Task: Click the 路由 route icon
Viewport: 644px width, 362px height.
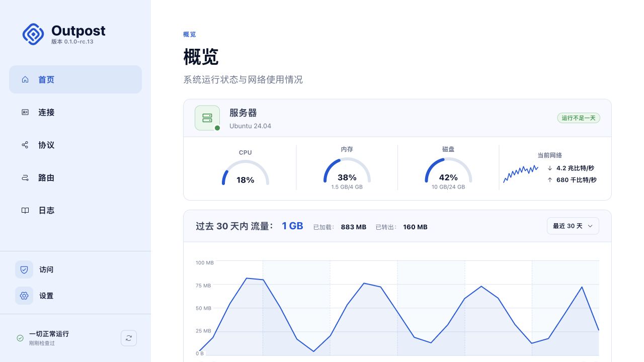Action: pyautogui.click(x=25, y=177)
